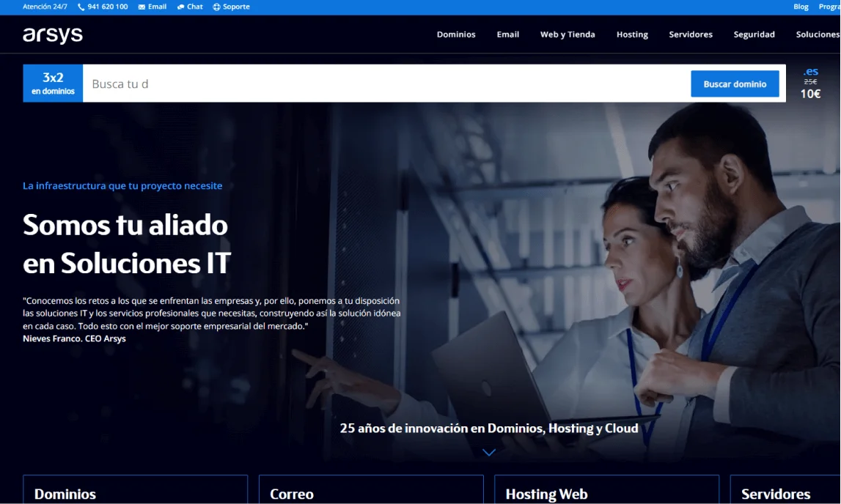Open the Blog link in top bar
Screen dimensions: 841x504
801,7
